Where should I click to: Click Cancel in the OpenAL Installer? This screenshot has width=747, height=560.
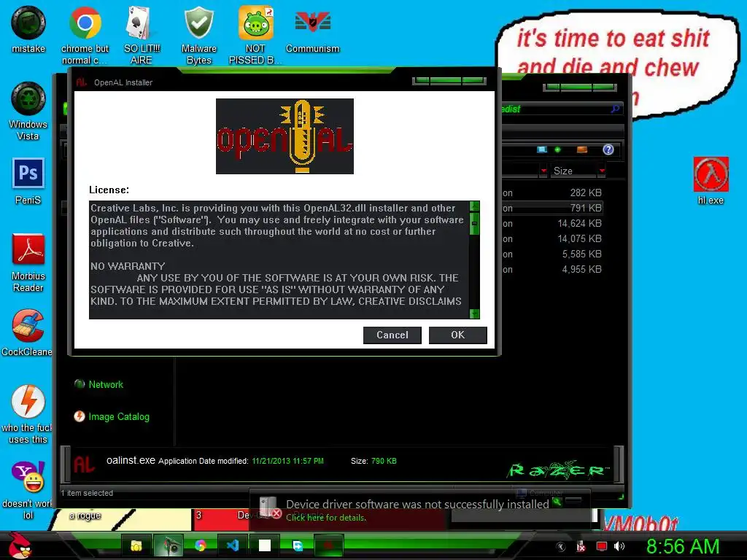[x=392, y=335]
